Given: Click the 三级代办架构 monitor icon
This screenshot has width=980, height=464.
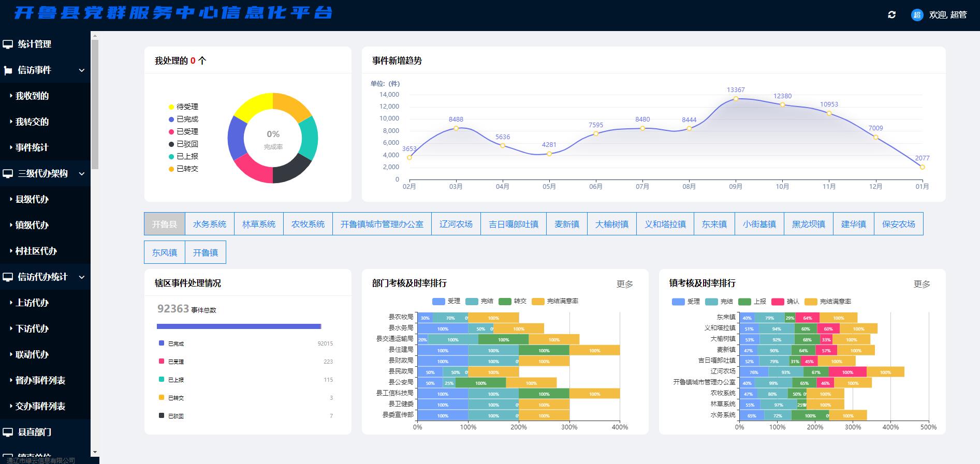Looking at the screenshot, I should coord(8,174).
